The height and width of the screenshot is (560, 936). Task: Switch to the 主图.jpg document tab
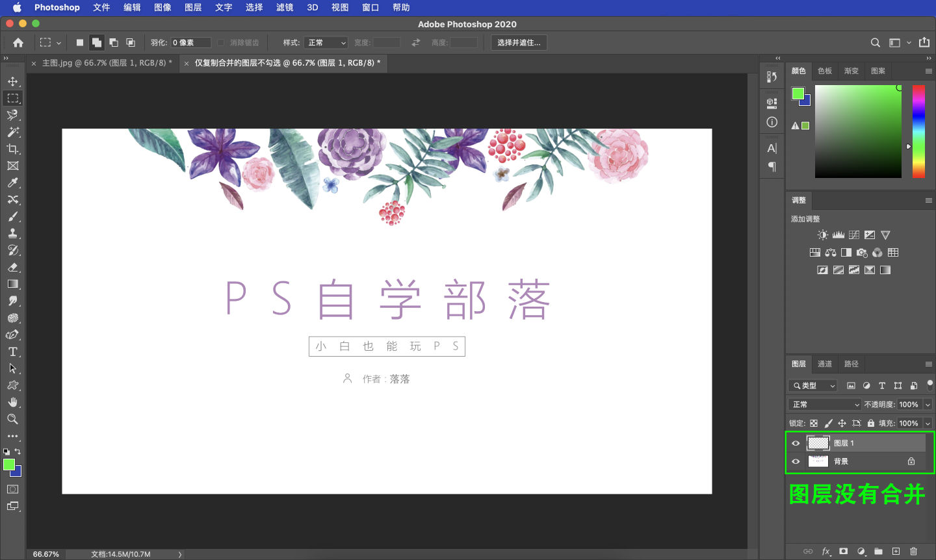[101, 63]
